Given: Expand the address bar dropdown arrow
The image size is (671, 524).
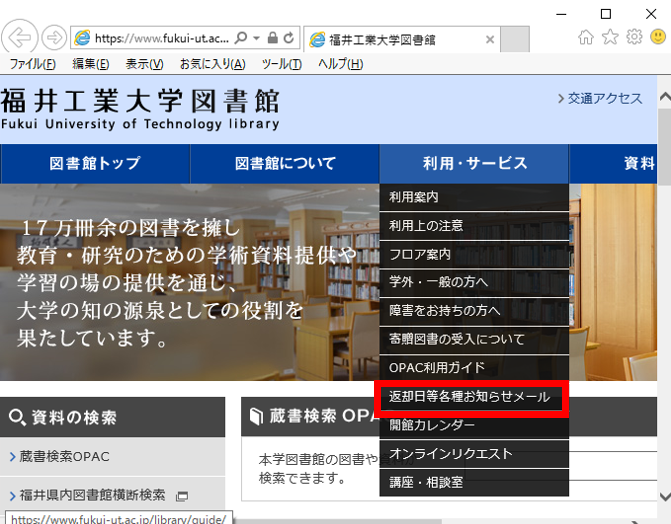Looking at the screenshot, I should (255, 38).
